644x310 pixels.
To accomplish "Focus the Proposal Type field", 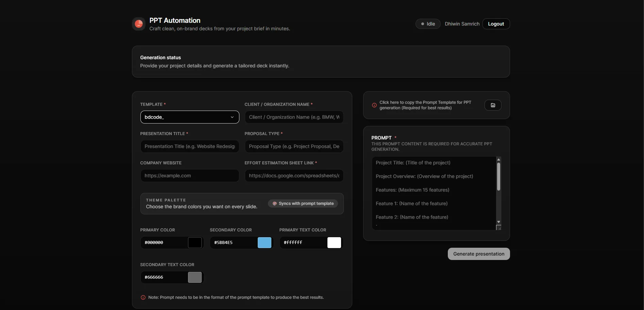I will point(294,146).
